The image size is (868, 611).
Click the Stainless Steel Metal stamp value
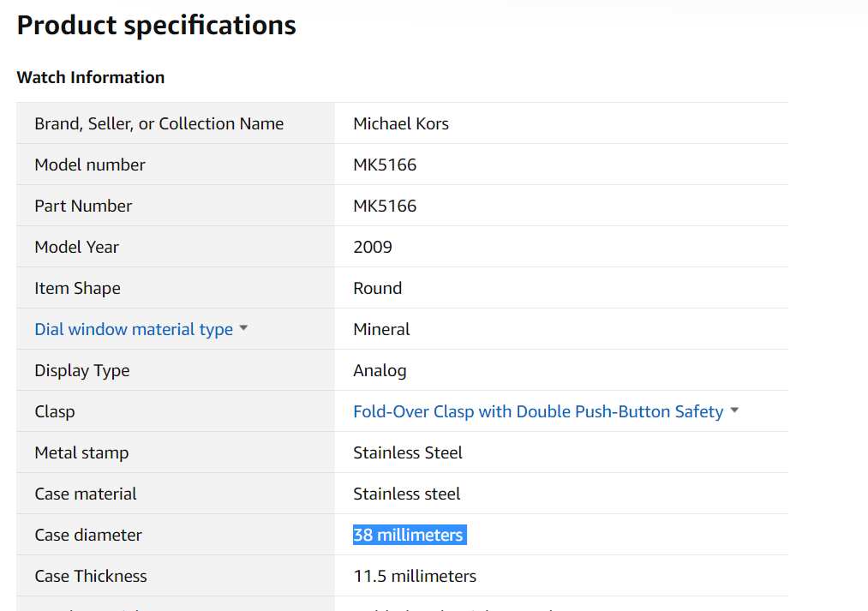[x=407, y=452]
